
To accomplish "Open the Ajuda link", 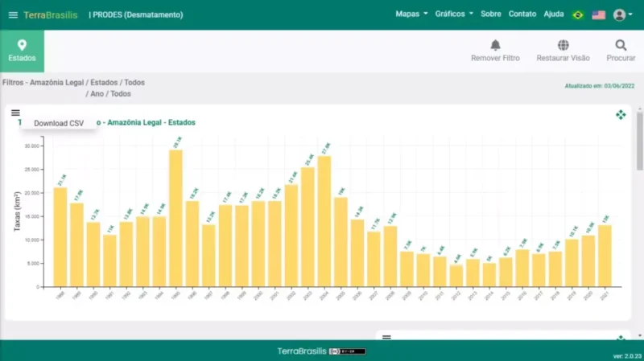I will [554, 14].
